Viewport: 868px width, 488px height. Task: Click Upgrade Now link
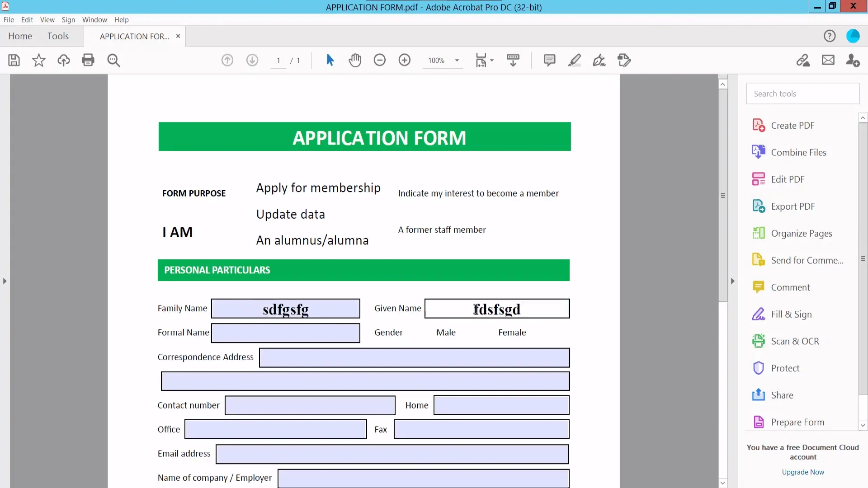click(x=803, y=472)
